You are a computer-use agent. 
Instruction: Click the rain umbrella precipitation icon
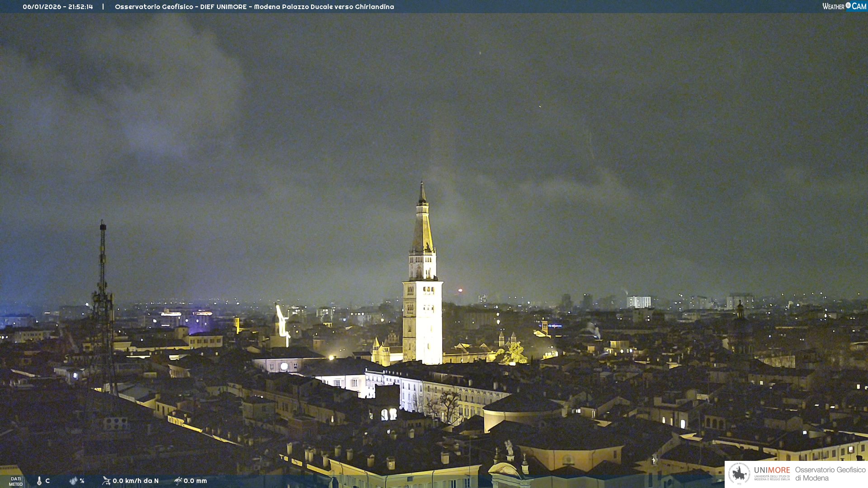[178, 481]
